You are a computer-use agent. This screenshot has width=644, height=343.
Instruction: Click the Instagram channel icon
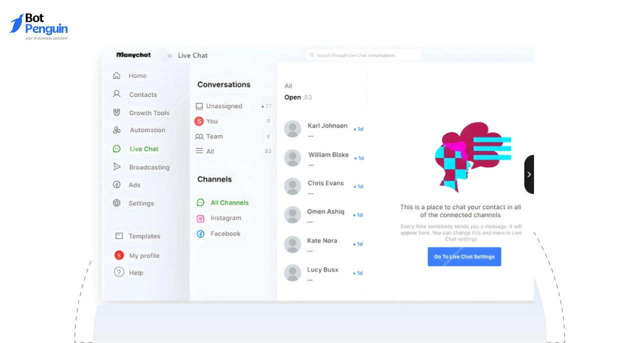200,218
